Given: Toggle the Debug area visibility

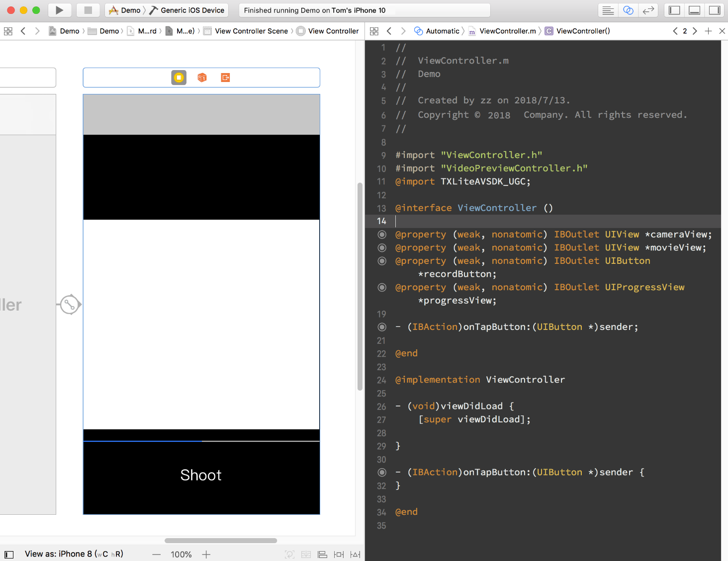Looking at the screenshot, I should tap(694, 10).
